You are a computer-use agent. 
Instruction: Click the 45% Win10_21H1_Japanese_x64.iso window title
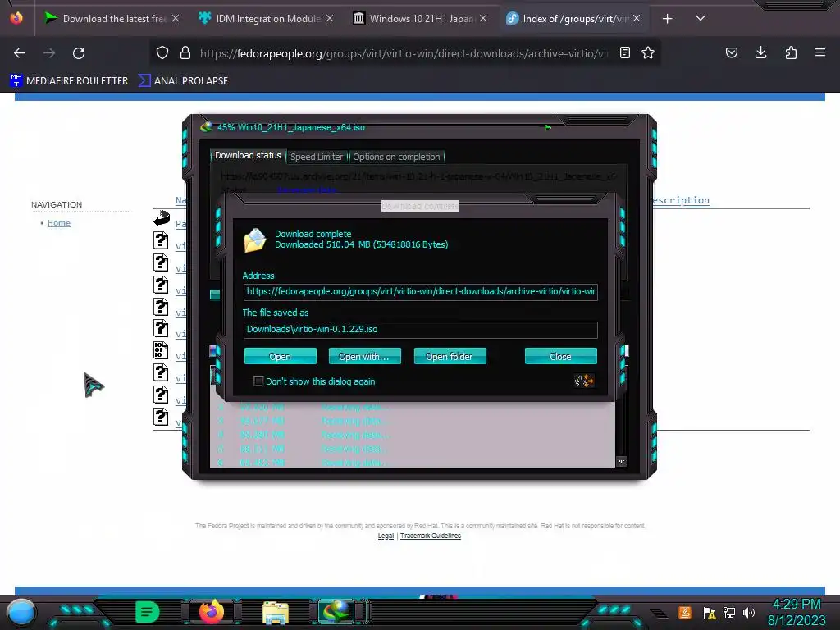pos(291,127)
